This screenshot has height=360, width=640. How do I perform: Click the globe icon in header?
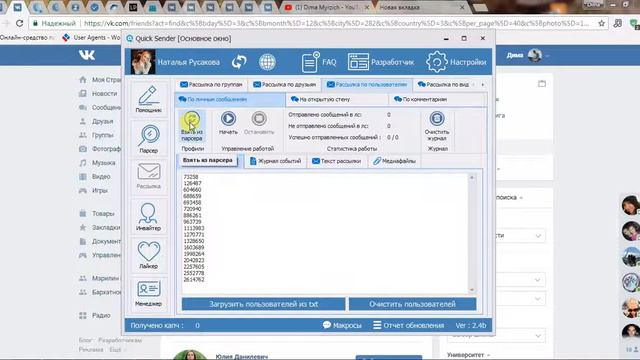coord(267,62)
